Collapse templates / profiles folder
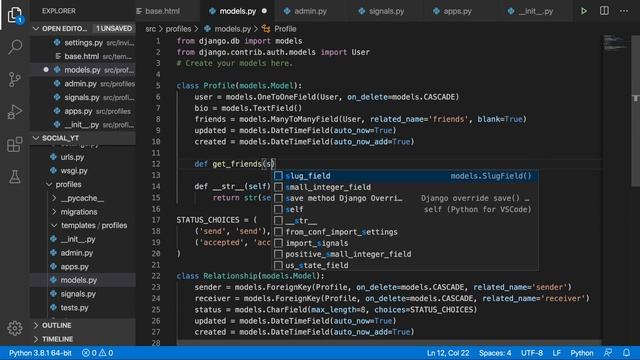Viewport: 640px width, 360px height. pos(54,225)
